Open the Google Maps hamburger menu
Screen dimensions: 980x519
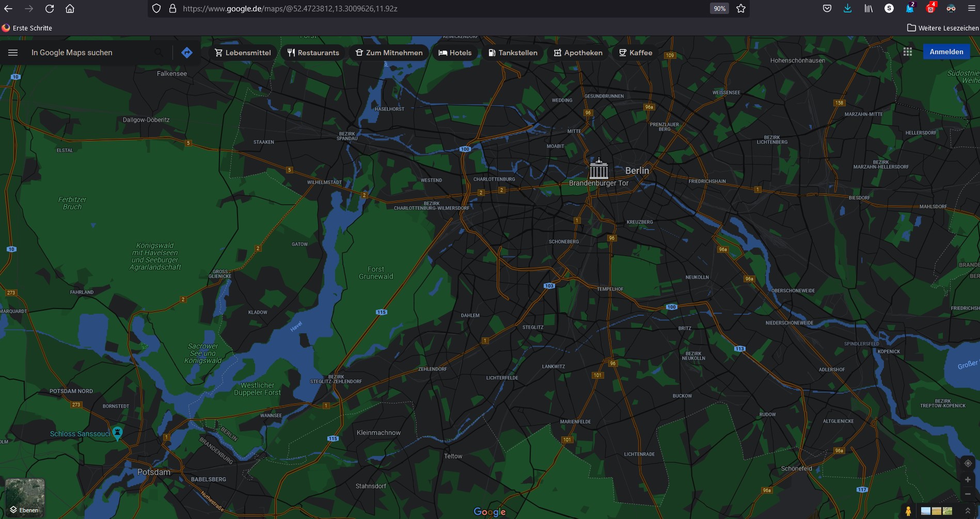13,53
